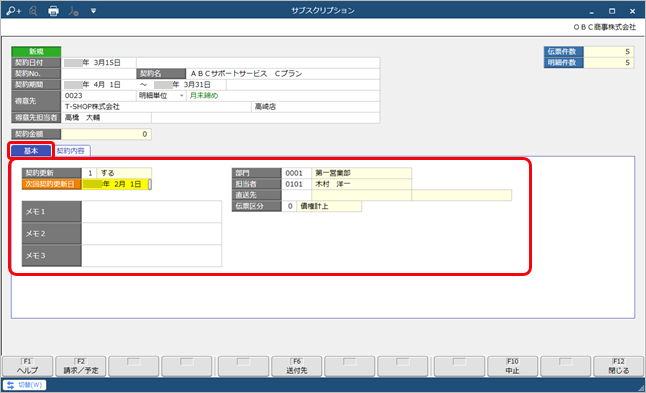Click the F10 中止 button
Screen dimensions: 646x393
pyautogui.click(x=513, y=366)
